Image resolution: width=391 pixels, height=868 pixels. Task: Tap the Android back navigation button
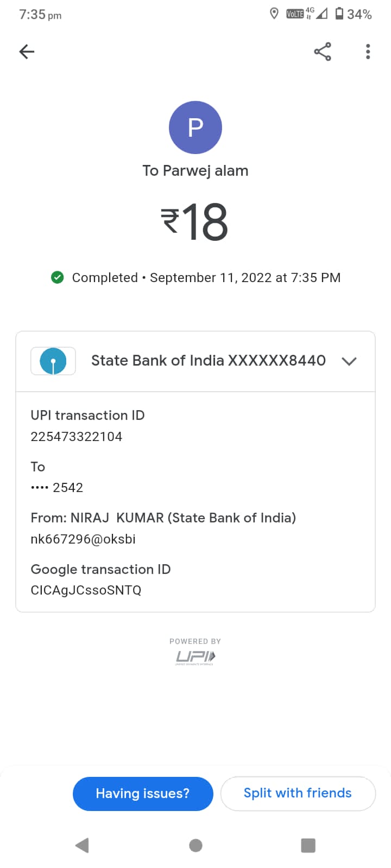click(83, 845)
